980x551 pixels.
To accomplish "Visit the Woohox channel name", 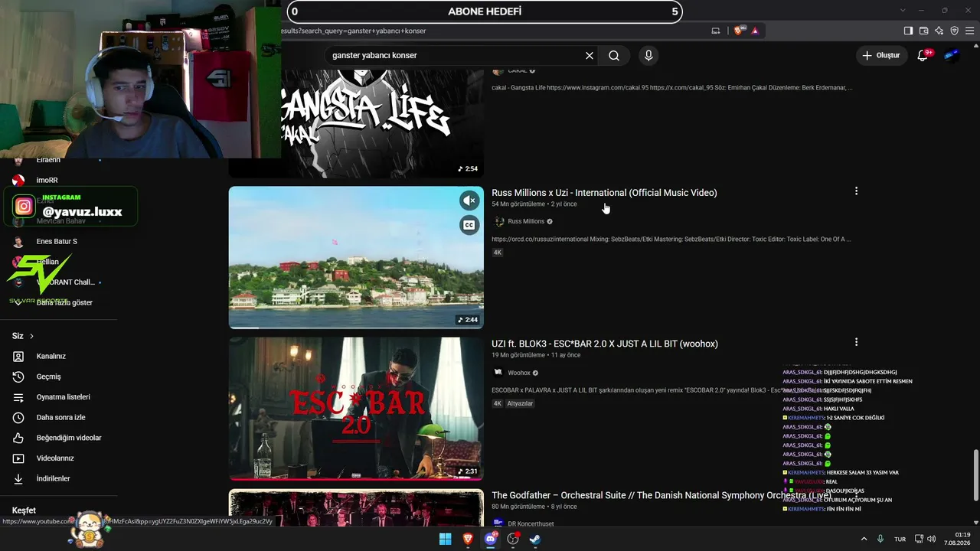I will pyautogui.click(x=519, y=373).
